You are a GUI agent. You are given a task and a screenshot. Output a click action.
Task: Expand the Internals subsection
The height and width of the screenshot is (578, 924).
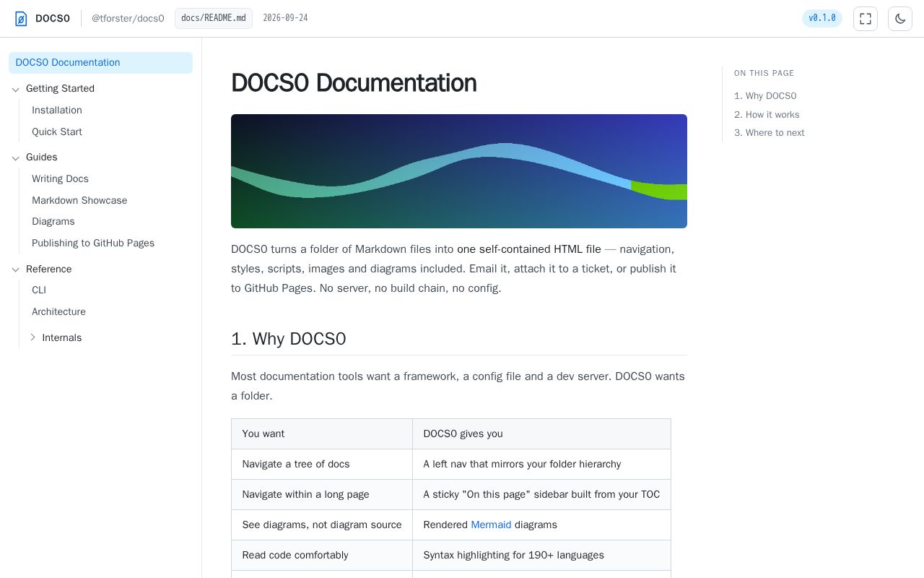[x=32, y=337]
